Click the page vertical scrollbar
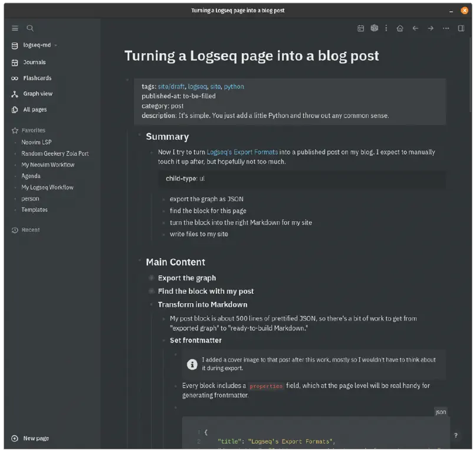Image resolution: width=476 pixels, height=453 pixels. click(x=470, y=76)
